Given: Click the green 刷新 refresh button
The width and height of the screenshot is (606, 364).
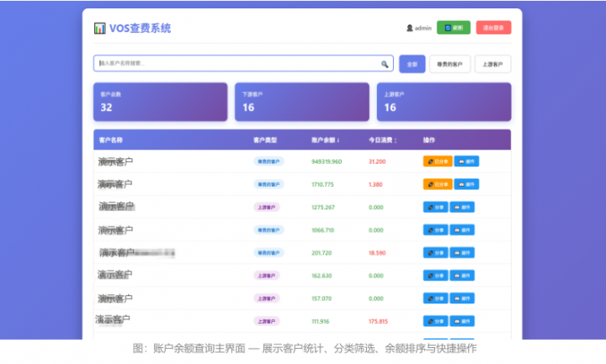Looking at the screenshot, I should (454, 28).
